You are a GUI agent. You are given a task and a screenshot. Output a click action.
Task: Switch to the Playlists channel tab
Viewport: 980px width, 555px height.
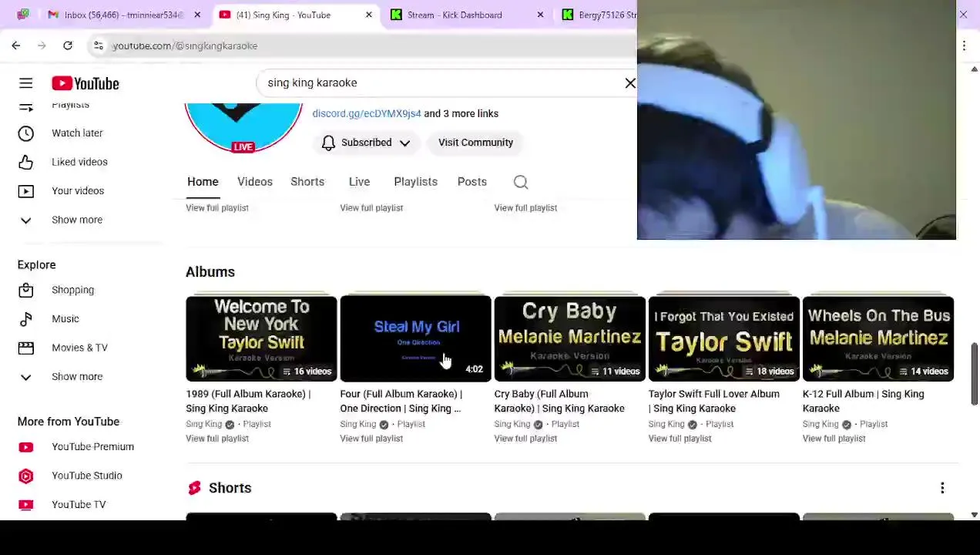[x=415, y=182]
